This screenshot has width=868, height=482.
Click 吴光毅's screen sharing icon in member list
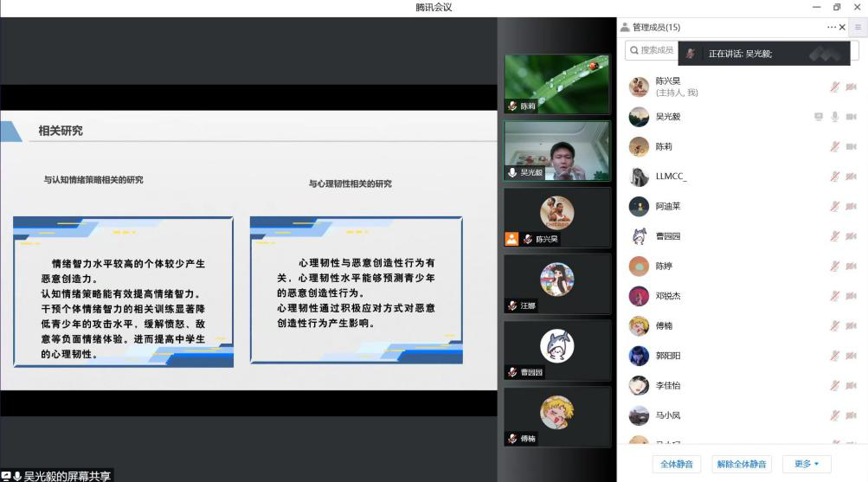(819, 117)
